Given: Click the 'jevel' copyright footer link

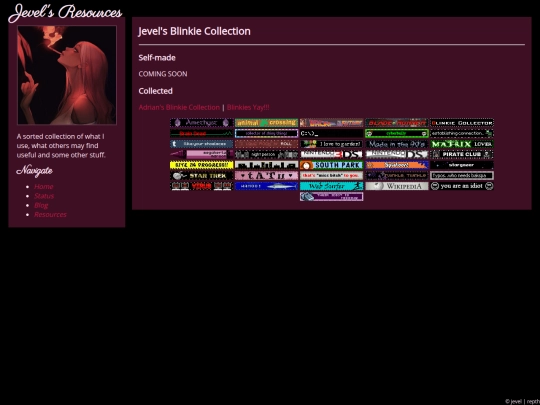Looking at the screenshot, I should [516, 401].
